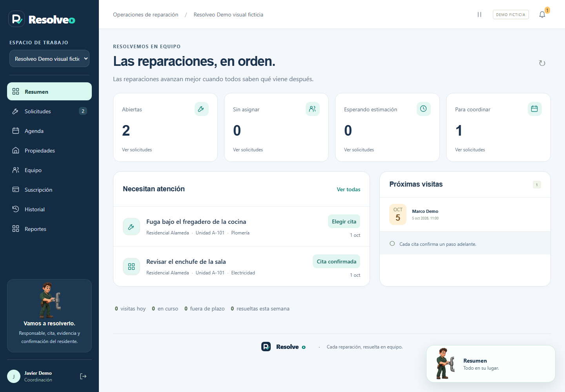Click the Elegir cita button
The height and width of the screenshot is (392, 565).
344,221
